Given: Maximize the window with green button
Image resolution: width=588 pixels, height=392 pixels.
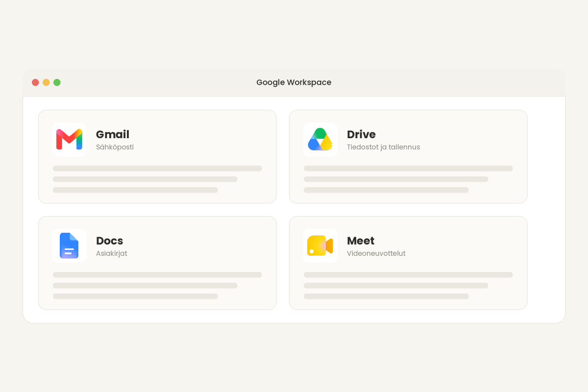Looking at the screenshot, I should [x=57, y=82].
